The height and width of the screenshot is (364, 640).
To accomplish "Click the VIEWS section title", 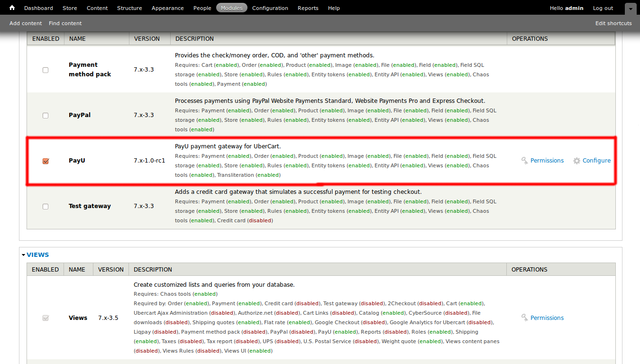I will click(x=38, y=255).
